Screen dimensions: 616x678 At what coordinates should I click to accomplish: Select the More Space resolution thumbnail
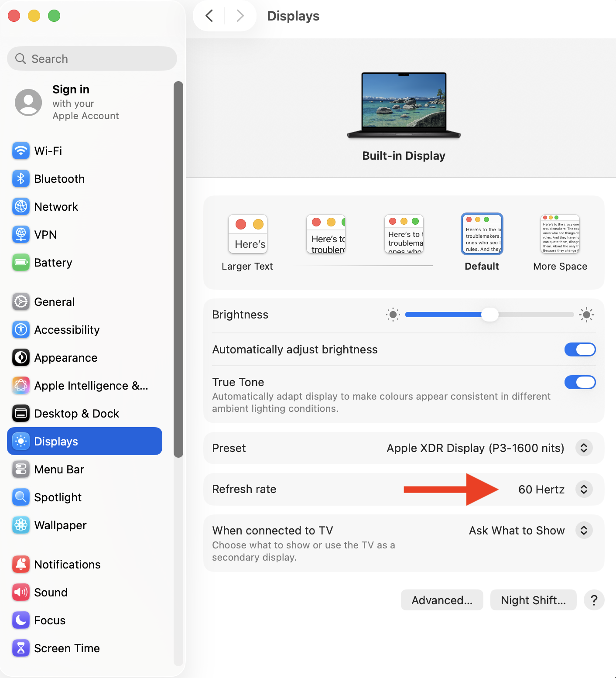tap(560, 234)
